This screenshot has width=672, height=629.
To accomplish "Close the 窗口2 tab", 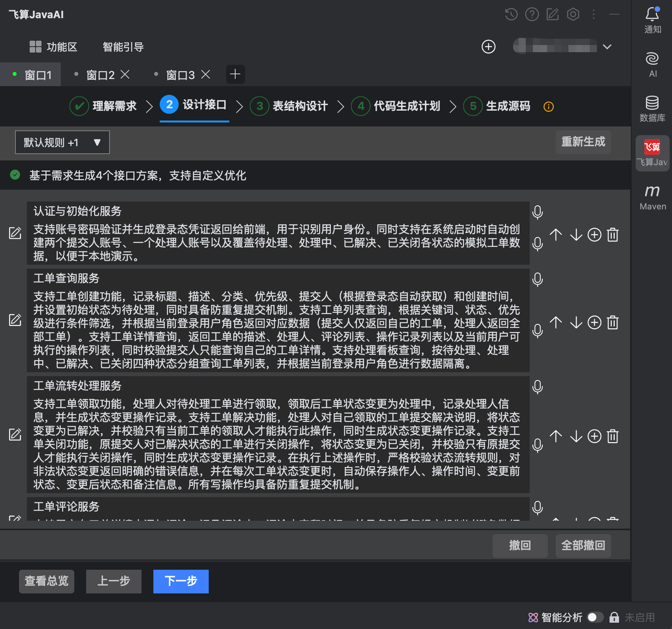I will (x=125, y=75).
